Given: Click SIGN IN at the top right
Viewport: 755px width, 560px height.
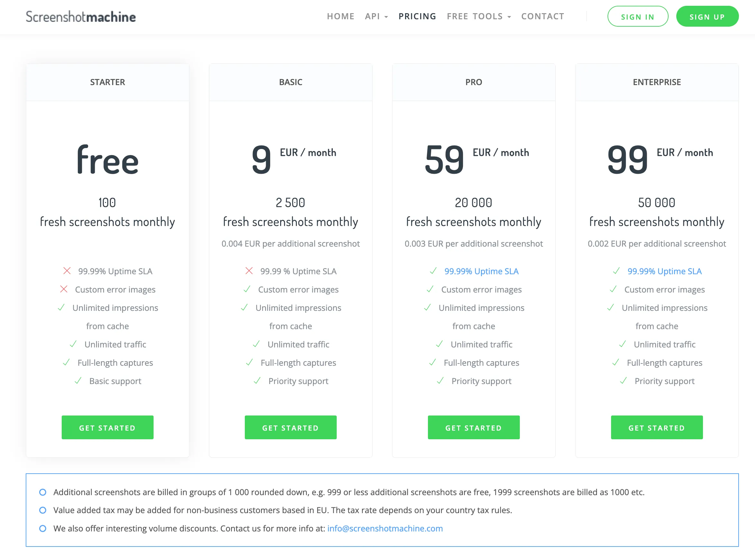Looking at the screenshot, I should 638,16.
